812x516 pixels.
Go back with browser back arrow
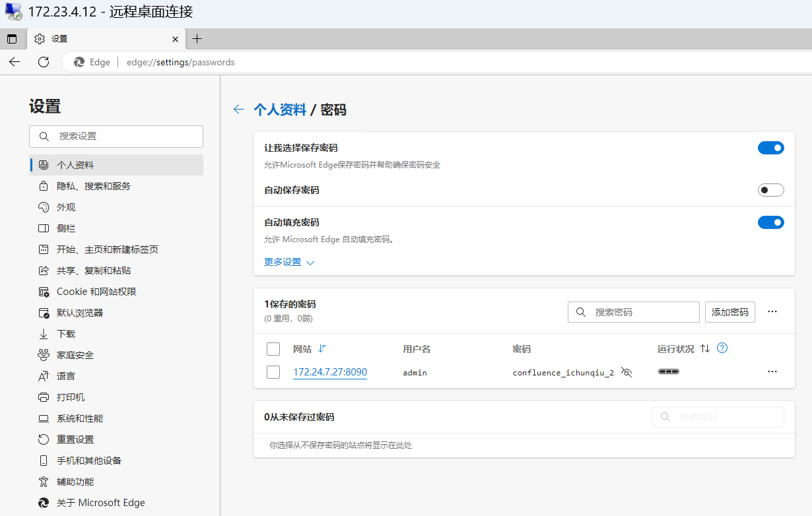pyautogui.click(x=15, y=62)
